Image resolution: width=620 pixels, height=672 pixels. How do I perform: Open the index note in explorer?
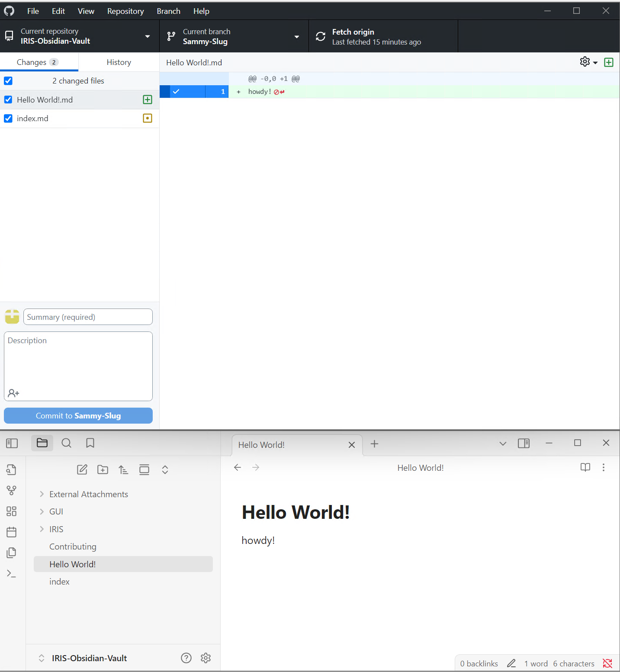123,582
